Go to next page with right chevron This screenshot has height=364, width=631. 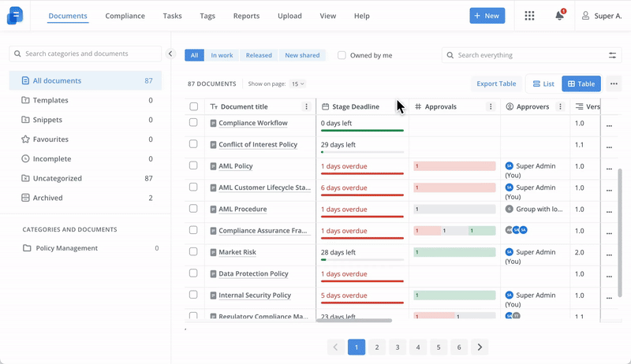click(480, 347)
